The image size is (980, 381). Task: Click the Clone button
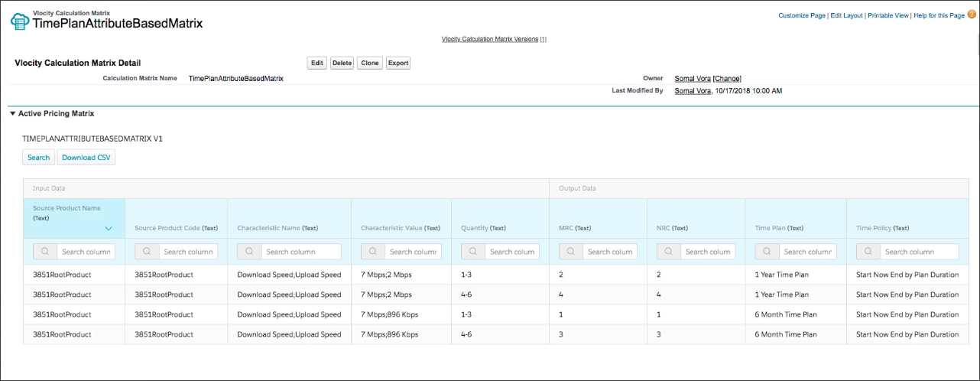point(370,63)
